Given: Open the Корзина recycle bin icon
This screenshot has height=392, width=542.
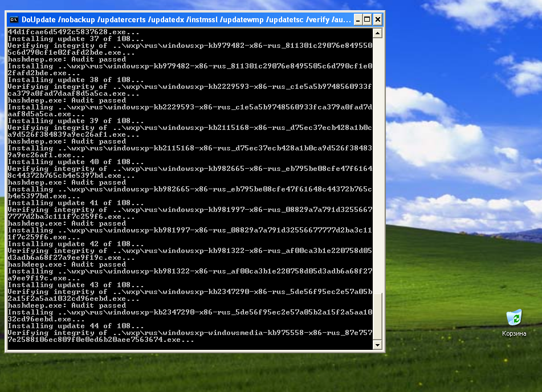Looking at the screenshot, I should coord(514,322).
